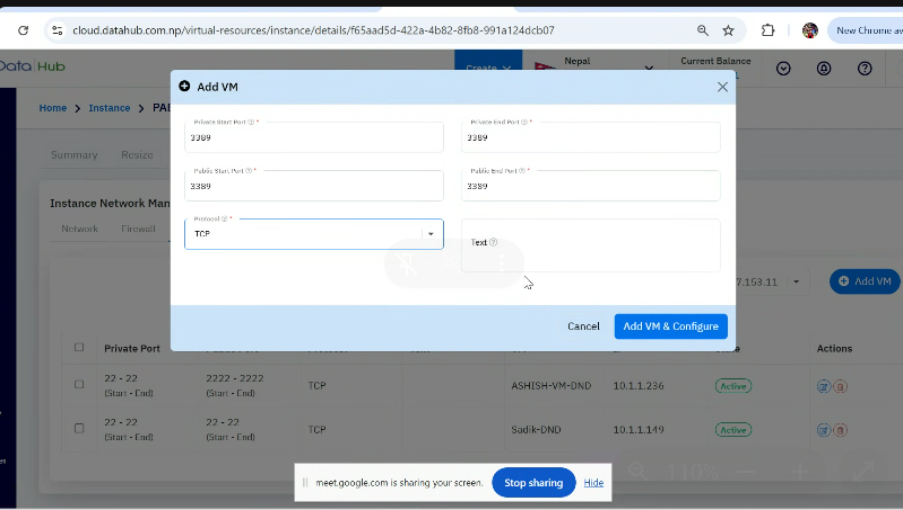
Task: Toggle the select-all checkbox in table header
Action: [79, 348]
